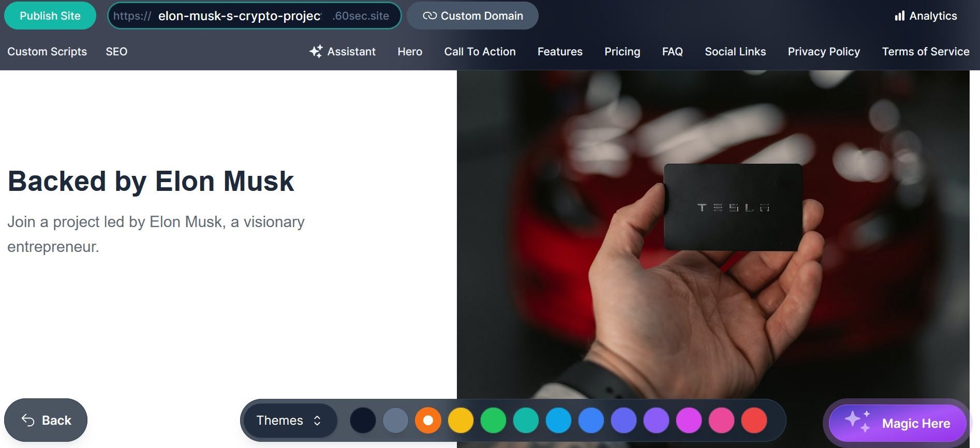Apply the blue theme color
980x448 pixels.
click(591, 420)
